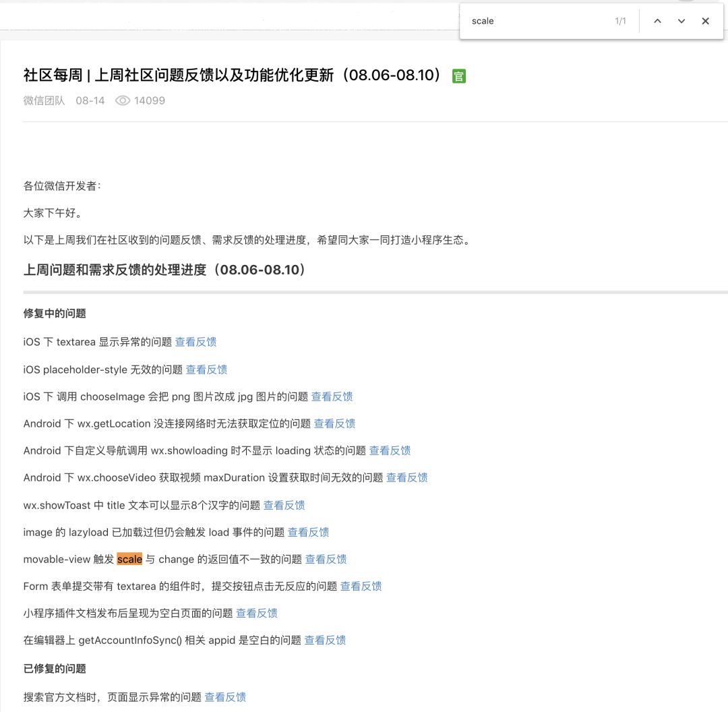728x712 pixels.
Task: Click the view count 14099
Action: [x=150, y=100]
